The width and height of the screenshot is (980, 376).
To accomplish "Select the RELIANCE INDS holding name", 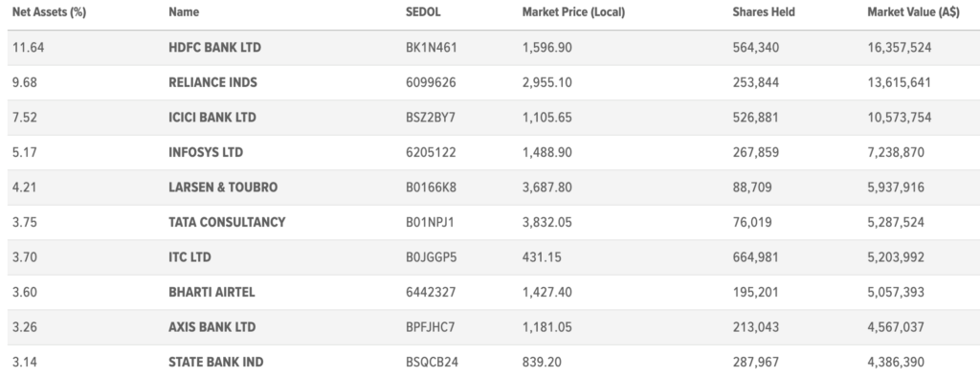I will click(213, 82).
